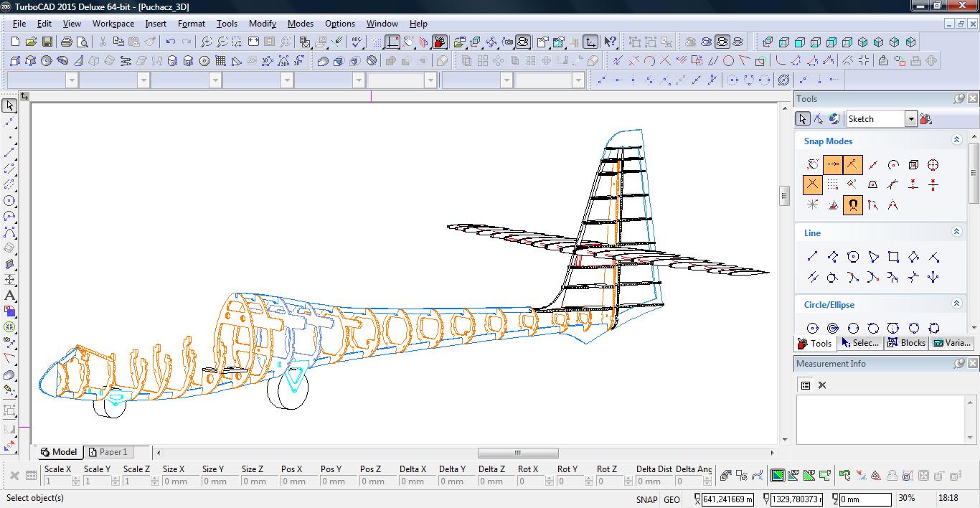The image size is (980, 508).
Task: Switch to the Blocks tab
Action: tap(906, 343)
